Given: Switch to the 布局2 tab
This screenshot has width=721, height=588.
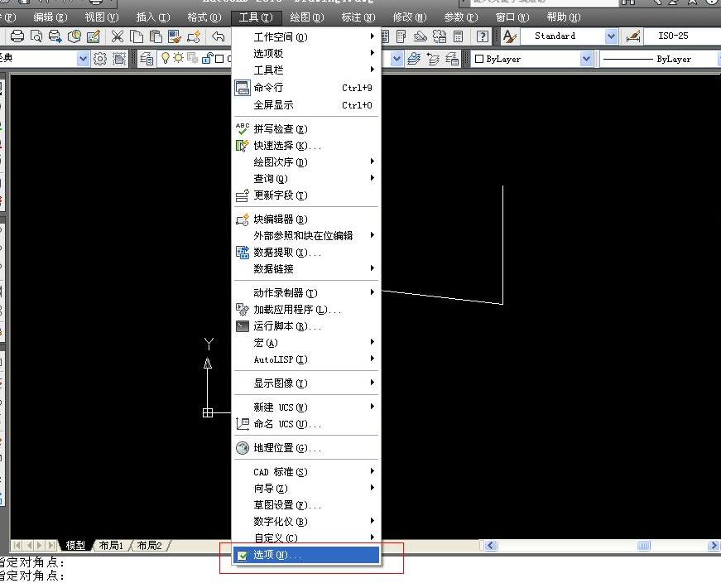Looking at the screenshot, I should (150, 545).
